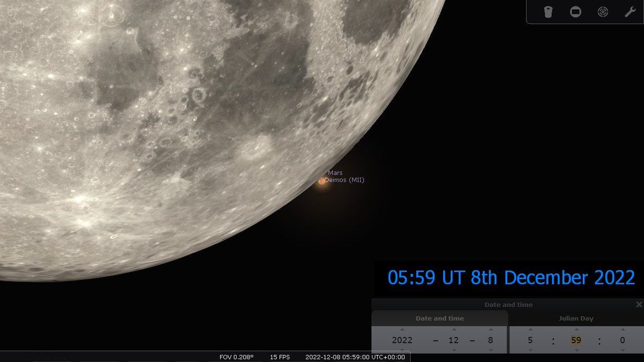Screen dimensions: 644x362
Task: Click the sensor/fullscreen view icon
Action: (575, 11)
